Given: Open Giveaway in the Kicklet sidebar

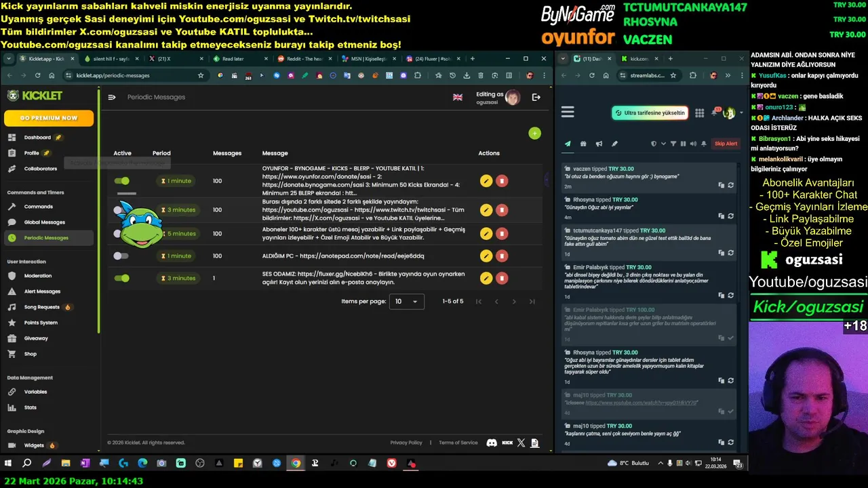Looking at the screenshot, I should click(x=35, y=338).
